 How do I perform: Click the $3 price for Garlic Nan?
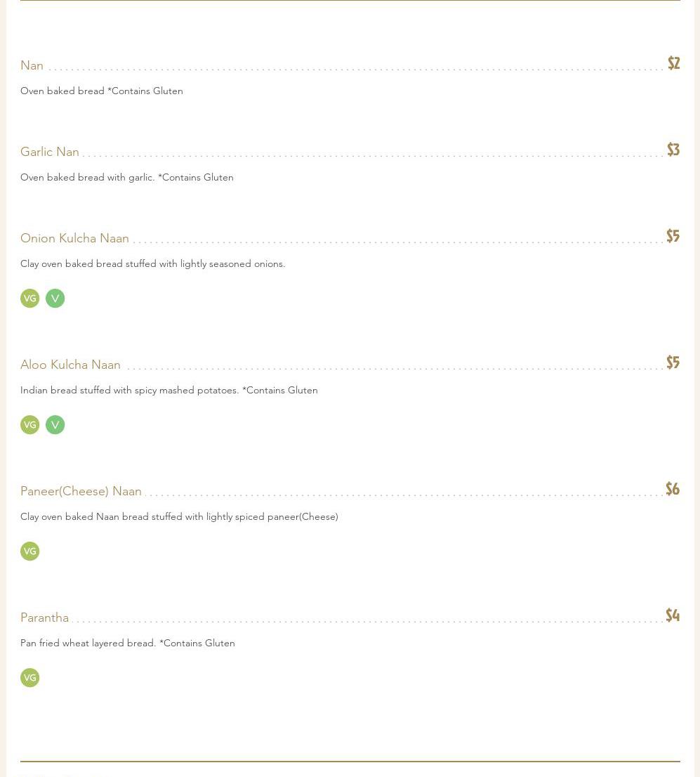pos(673,150)
